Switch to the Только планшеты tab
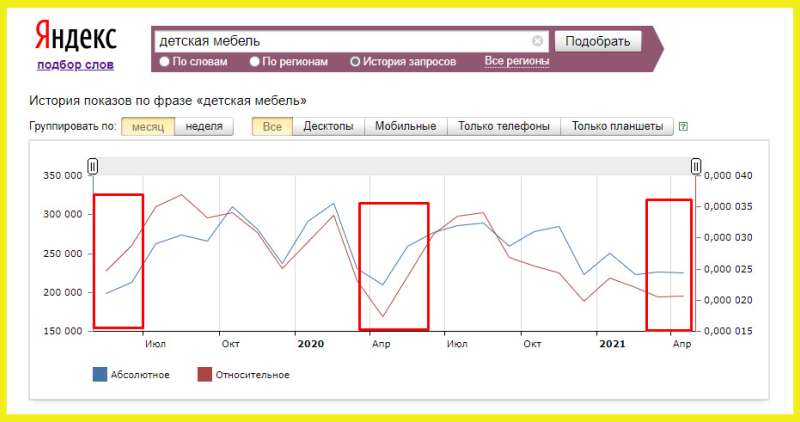This screenshot has width=800, height=422. 617,127
